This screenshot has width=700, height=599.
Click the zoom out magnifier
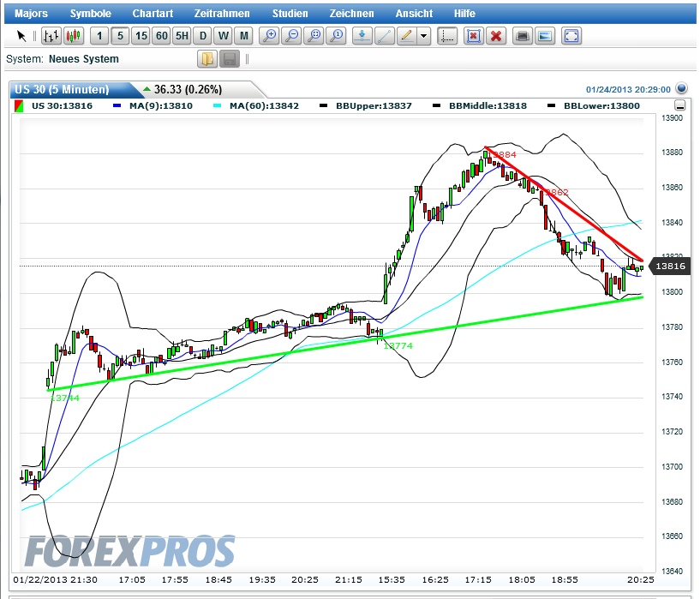291,36
